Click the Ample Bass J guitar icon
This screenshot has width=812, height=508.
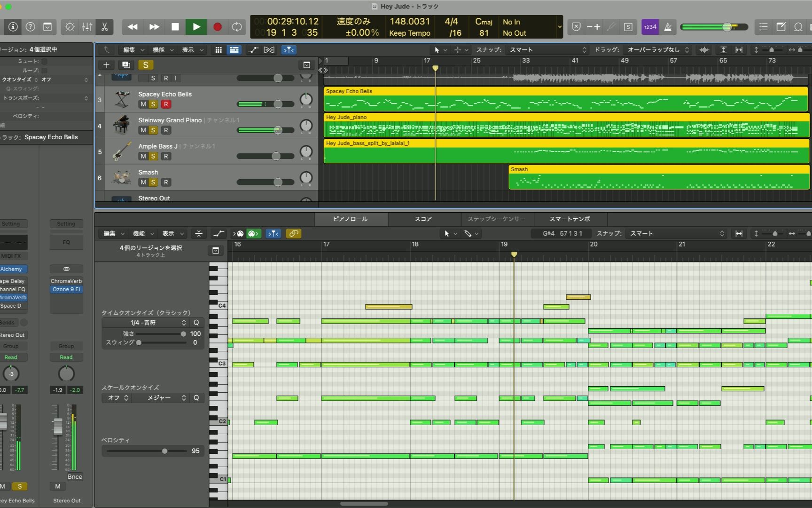(x=121, y=151)
